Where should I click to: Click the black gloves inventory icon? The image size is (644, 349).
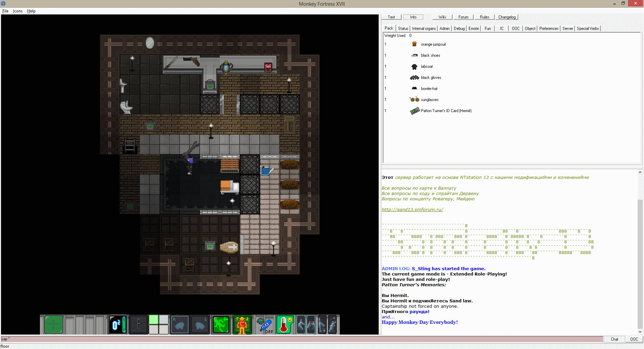(415, 78)
